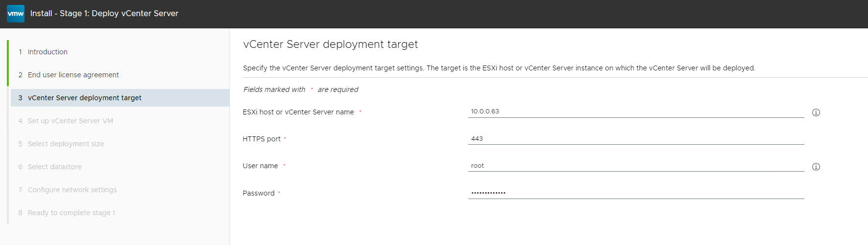Go to Configure network settings step

tap(72, 190)
